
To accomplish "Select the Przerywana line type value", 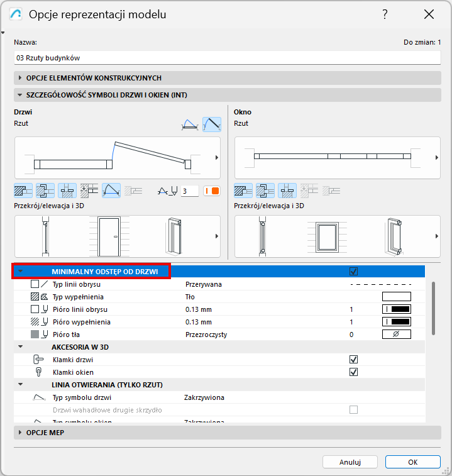I will tap(204, 284).
